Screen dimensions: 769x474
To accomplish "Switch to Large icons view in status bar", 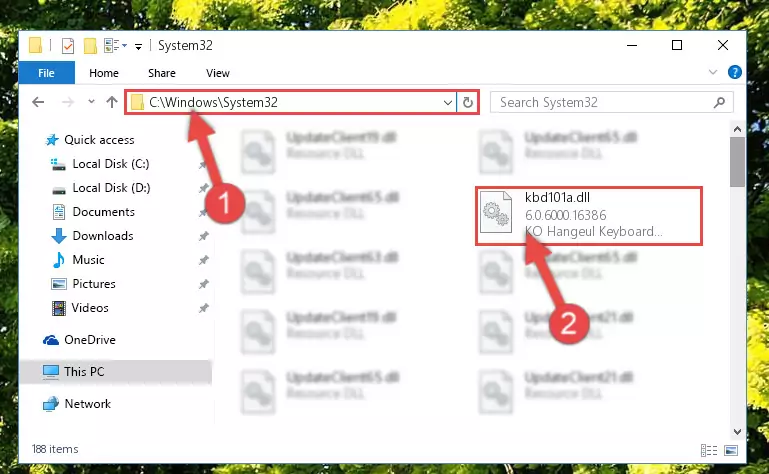I will [731, 450].
